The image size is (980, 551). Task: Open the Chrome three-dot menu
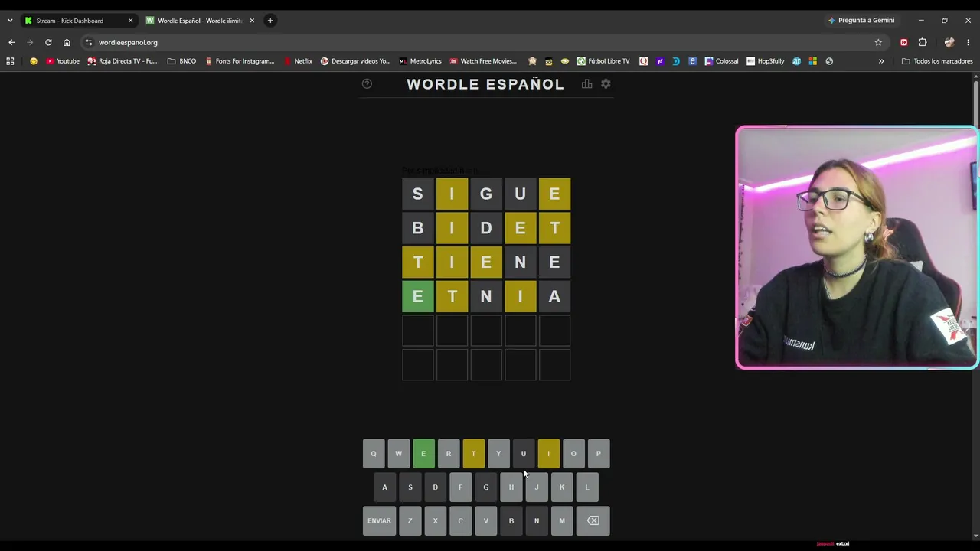pyautogui.click(x=969, y=42)
